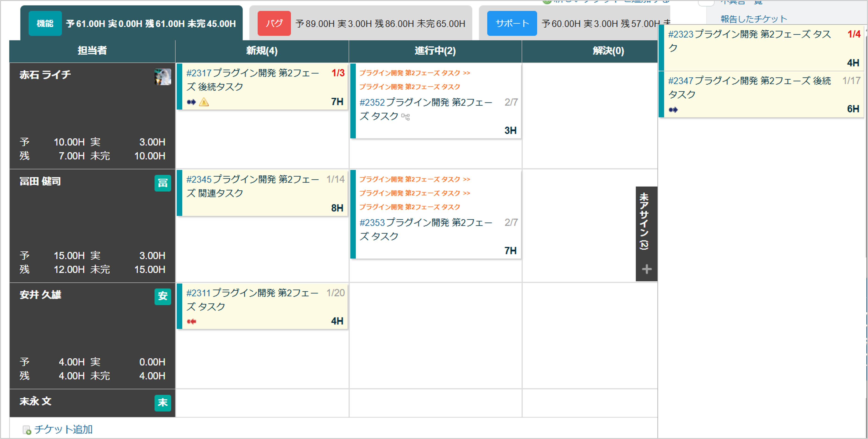Select the 機能 tracker tab

(45, 23)
